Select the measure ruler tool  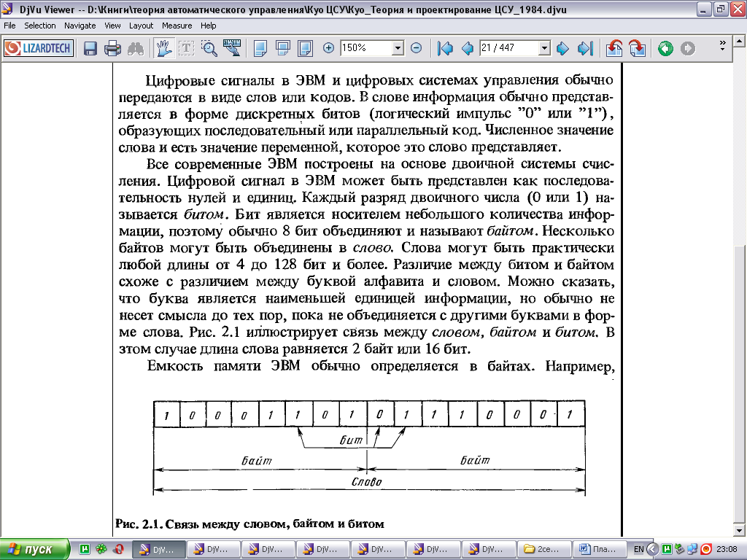click(232, 48)
